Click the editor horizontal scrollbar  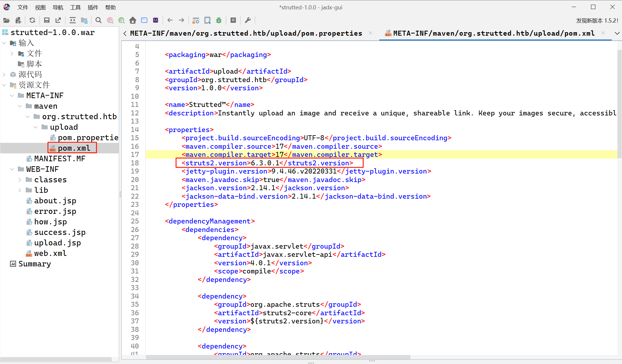[x=278, y=357]
